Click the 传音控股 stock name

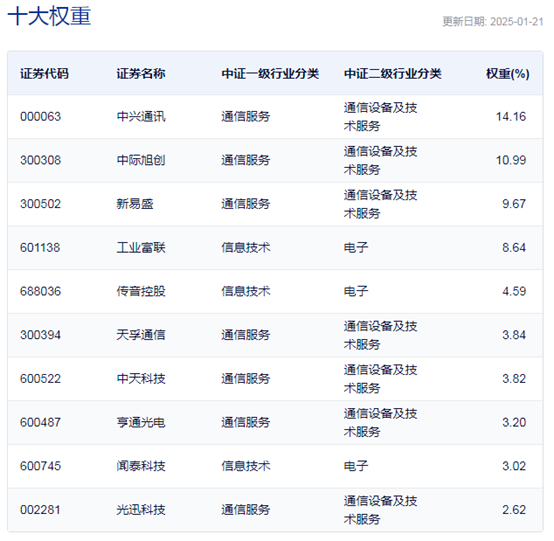[141, 291]
